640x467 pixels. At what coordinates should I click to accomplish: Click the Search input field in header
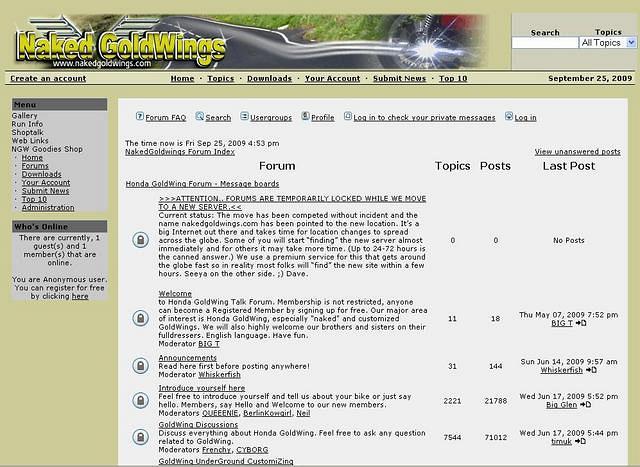pyautogui.click(x=545, y=42)
